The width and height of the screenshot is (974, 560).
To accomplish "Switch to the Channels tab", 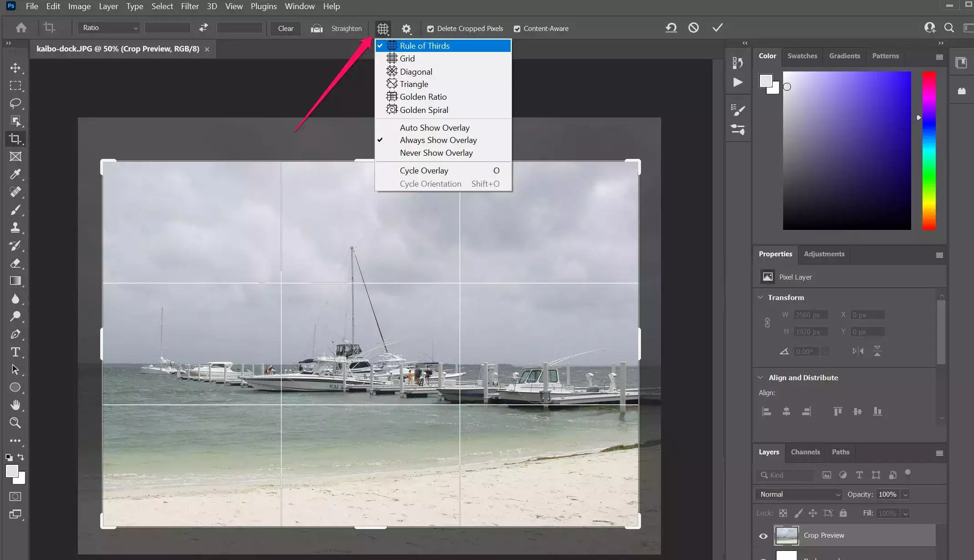I will 805,452.
